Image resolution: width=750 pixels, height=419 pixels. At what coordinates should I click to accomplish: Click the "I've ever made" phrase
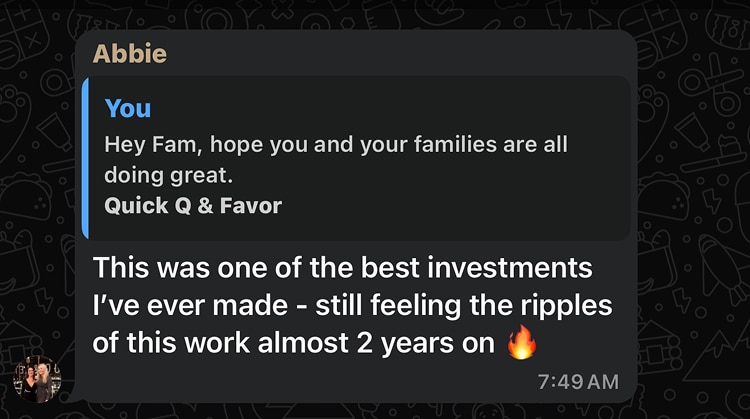(x=177, y=305)
